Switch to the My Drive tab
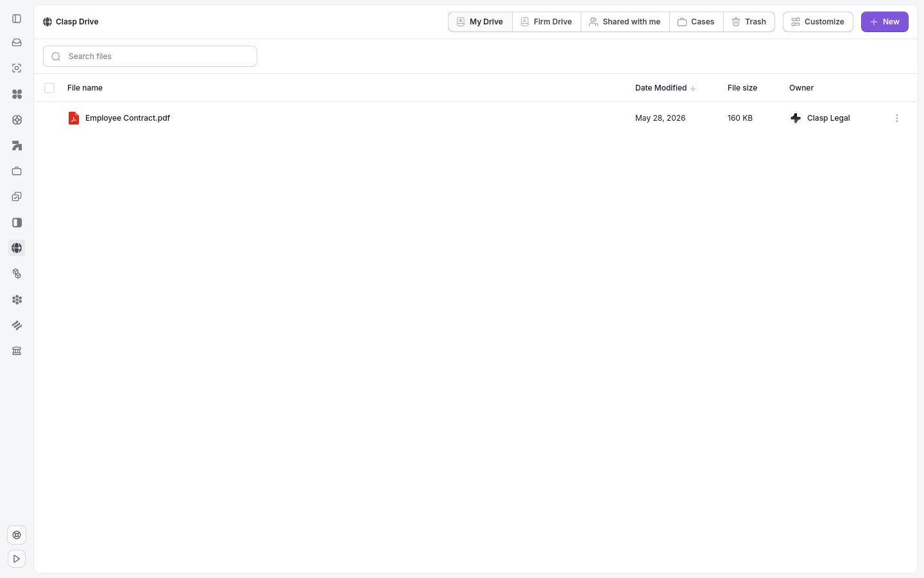The width and height of the screenshot is (924, 578). [x=480, y=22]
